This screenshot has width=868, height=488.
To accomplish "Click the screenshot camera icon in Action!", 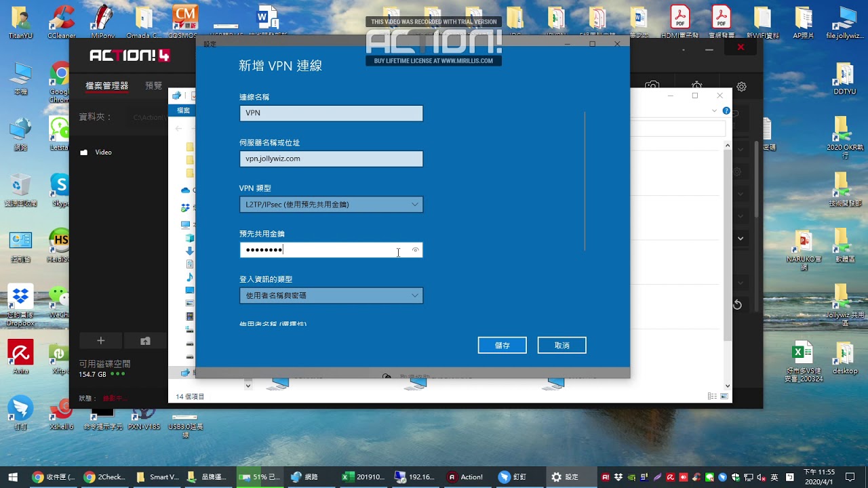I will pyautogui.click(x=652, y=85).
